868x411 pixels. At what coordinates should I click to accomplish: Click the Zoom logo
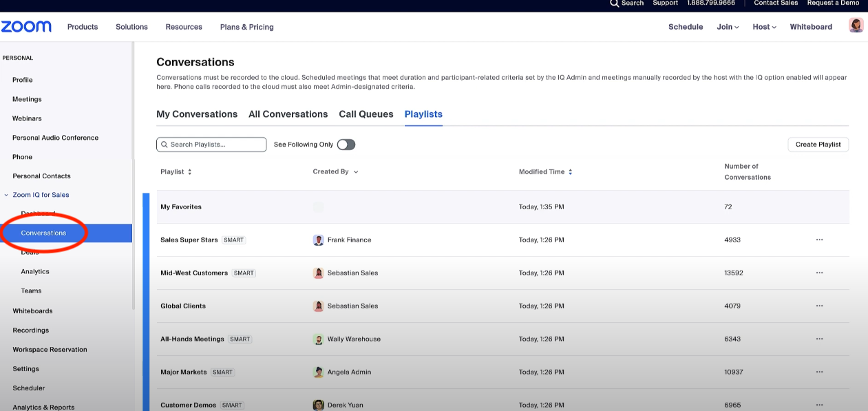point(26,27)
